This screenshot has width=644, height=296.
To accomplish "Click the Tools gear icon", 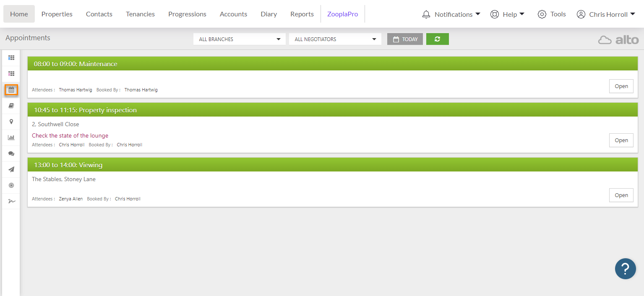I will tap(542, 14).
